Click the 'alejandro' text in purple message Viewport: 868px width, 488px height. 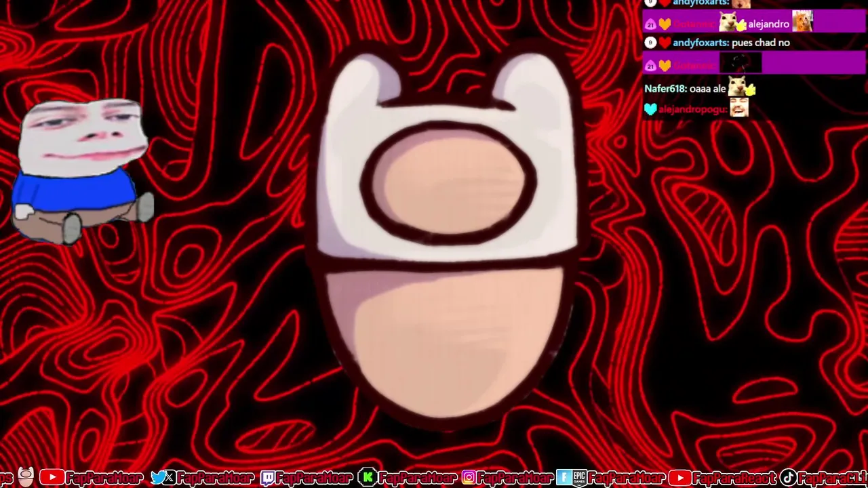[x=768, y=24]
